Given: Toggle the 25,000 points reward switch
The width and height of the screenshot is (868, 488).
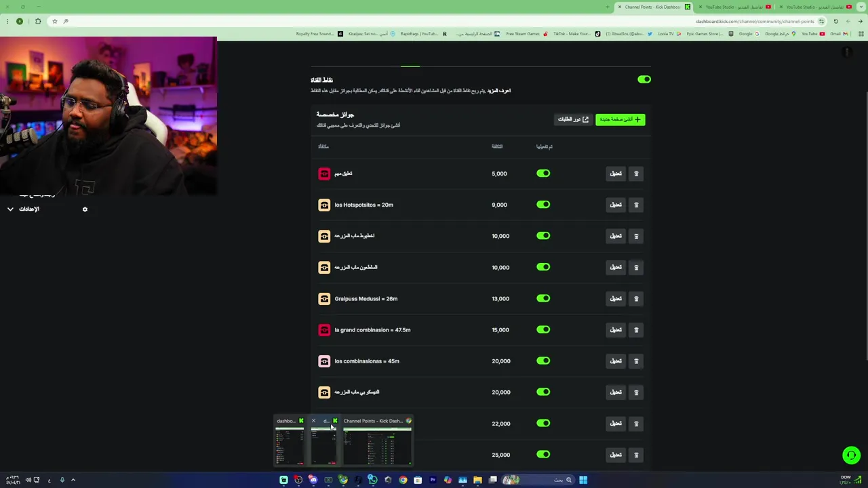Looking at the screenshot, I should [543, 454].
